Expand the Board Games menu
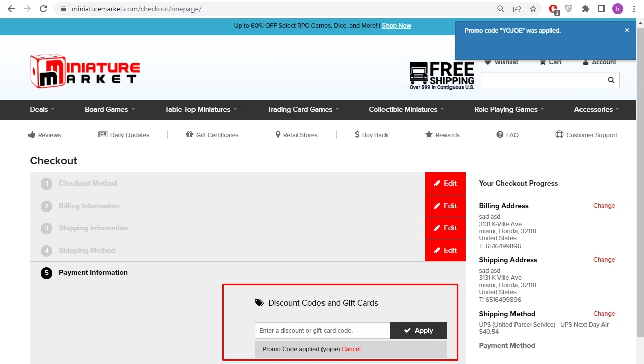644x364 pixels. [x=110, y=109]
